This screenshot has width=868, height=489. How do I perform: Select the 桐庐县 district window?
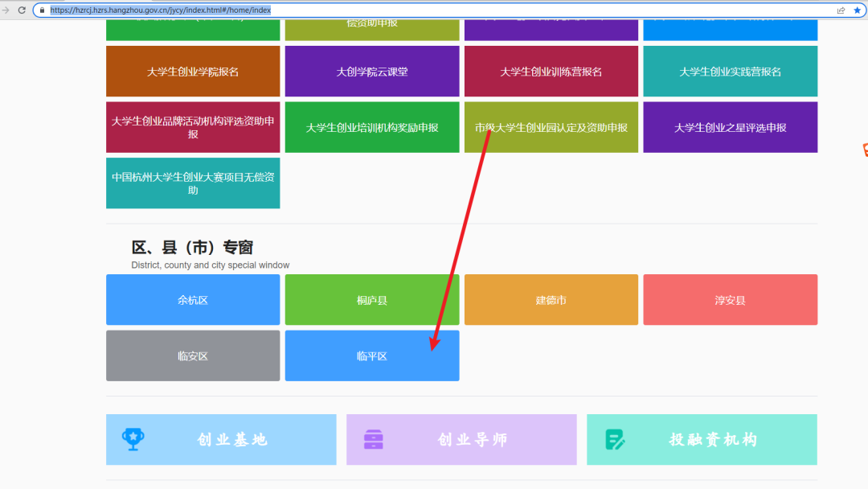(372, 300)
